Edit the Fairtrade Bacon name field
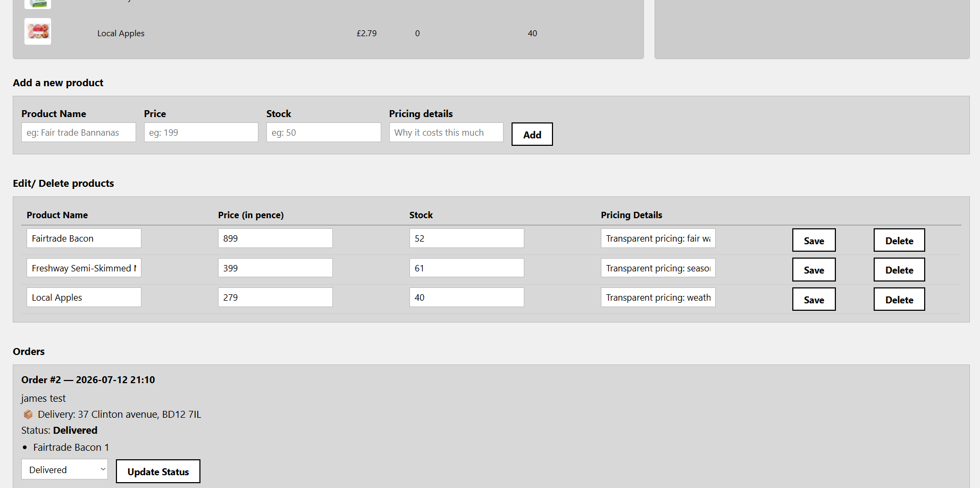 tap(84, 238)
